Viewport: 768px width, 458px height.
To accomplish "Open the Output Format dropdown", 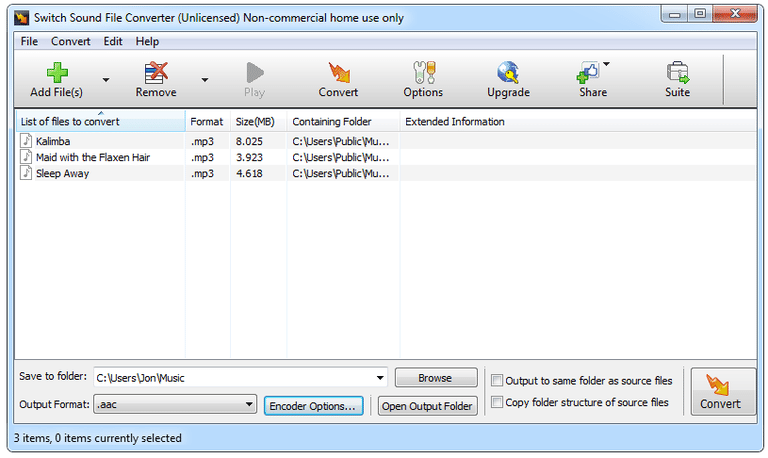I will pos(248,405).
